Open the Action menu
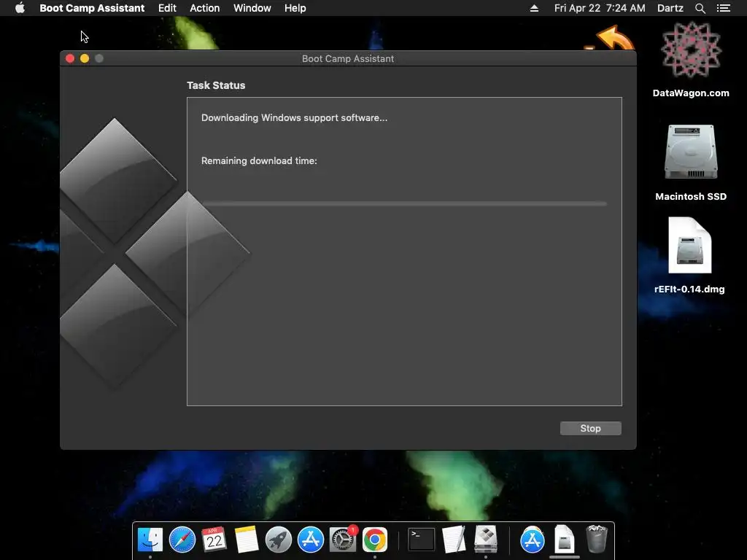 tap(205, 8)
